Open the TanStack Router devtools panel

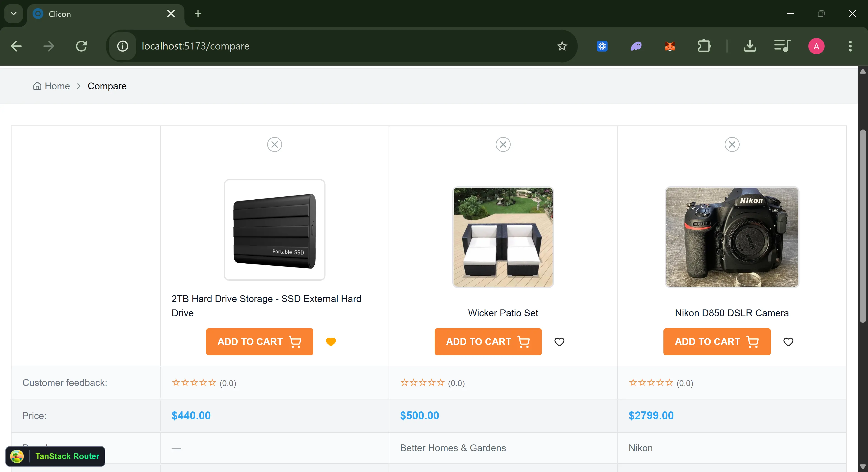55,456
